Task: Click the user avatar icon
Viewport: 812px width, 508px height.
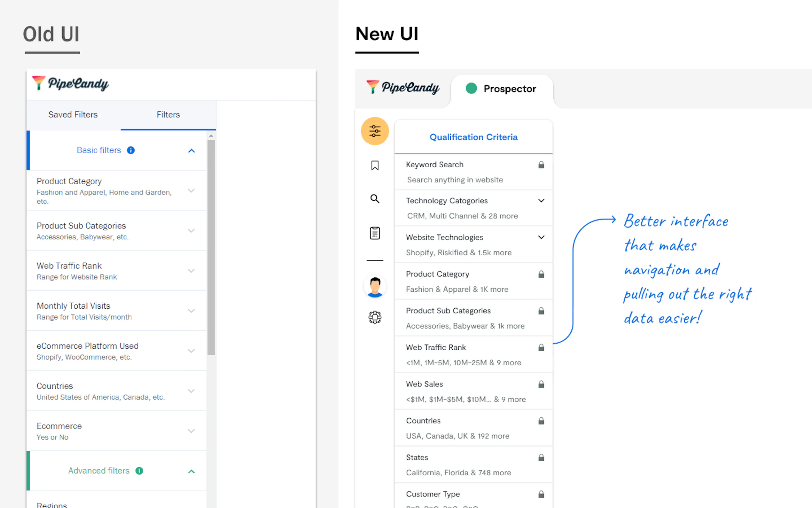Action: (x=375, y=287)
